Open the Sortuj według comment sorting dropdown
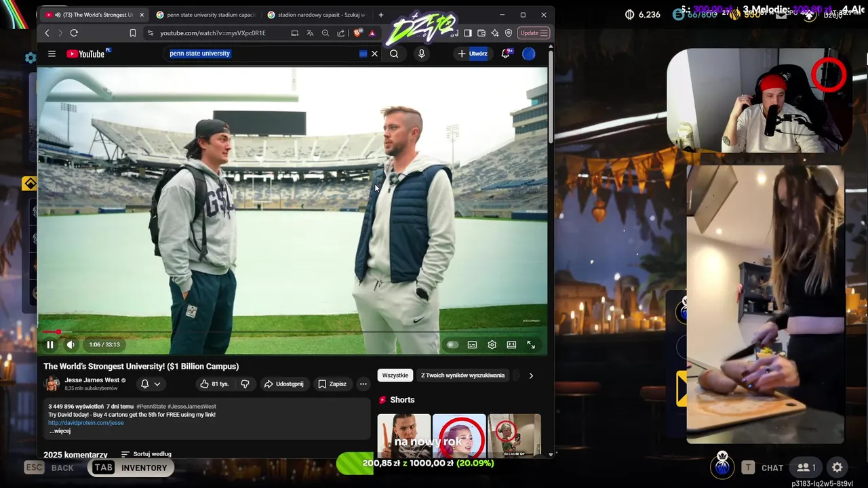This screenshot has width=868, height=488. 146,454
